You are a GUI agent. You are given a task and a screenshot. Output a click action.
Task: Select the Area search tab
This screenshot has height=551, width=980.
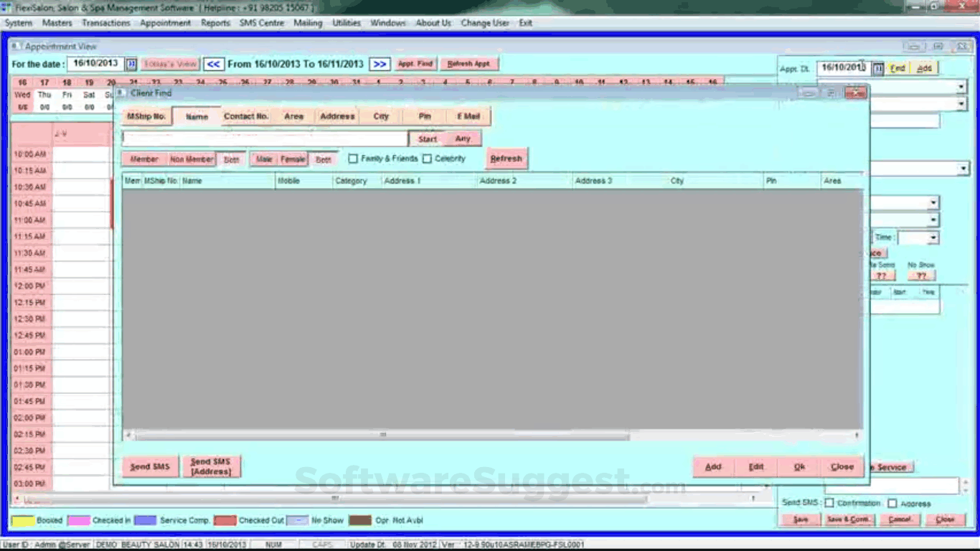pyautogui.click(x=293, y=116)
